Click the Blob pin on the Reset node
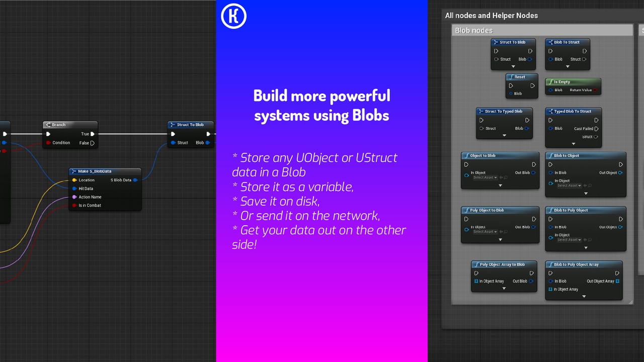 [x=511, y=94]
